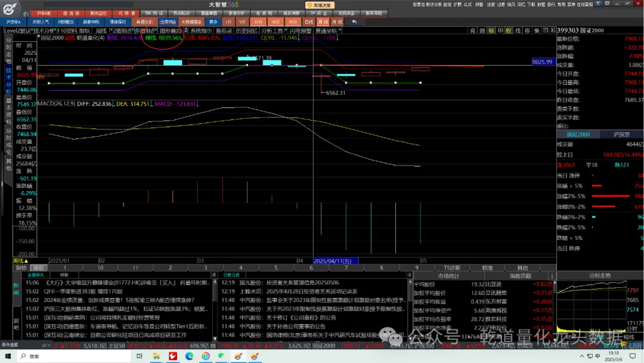
Task: Open the 委托 menu
Action: tap(551, 5)
